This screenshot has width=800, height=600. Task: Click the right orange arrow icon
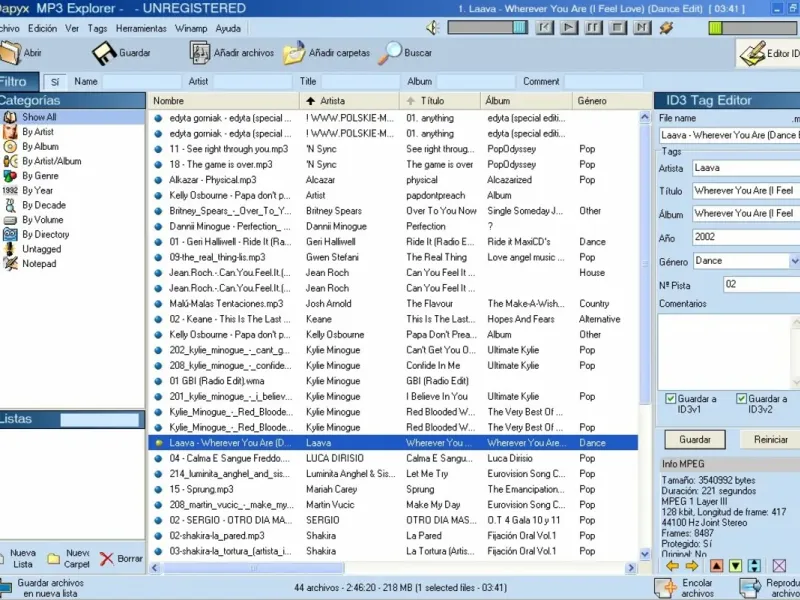coord(692,565)
